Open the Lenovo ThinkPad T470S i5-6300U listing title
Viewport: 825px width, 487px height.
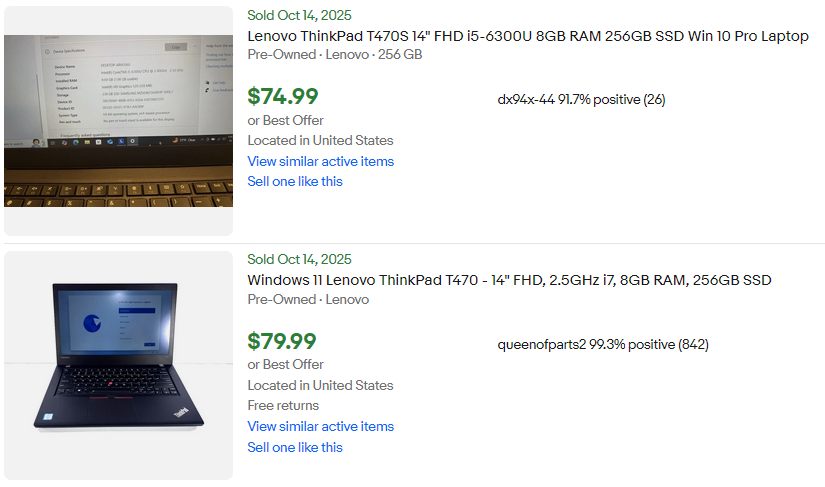pos(528,36)
